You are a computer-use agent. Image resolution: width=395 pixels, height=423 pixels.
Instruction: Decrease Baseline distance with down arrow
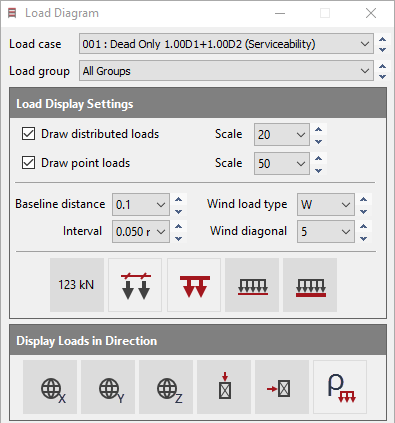coord(179,212)
